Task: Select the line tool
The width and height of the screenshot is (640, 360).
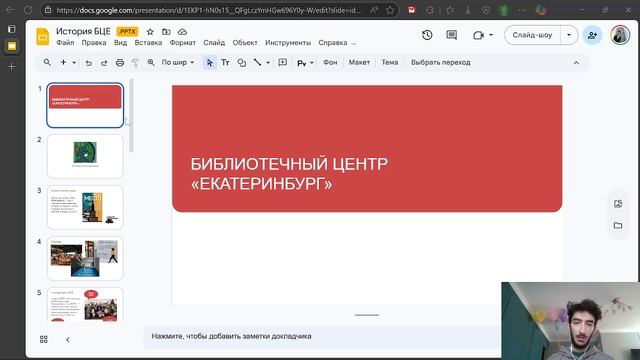Action: click(258, 62)
